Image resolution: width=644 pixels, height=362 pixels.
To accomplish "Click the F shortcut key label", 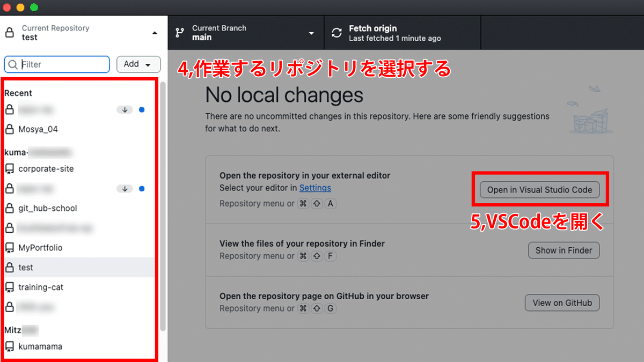I will click(x=330, y=256).
